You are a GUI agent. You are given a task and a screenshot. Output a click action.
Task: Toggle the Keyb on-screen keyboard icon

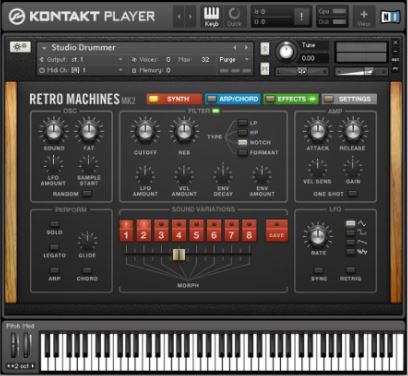pos(211,17)
